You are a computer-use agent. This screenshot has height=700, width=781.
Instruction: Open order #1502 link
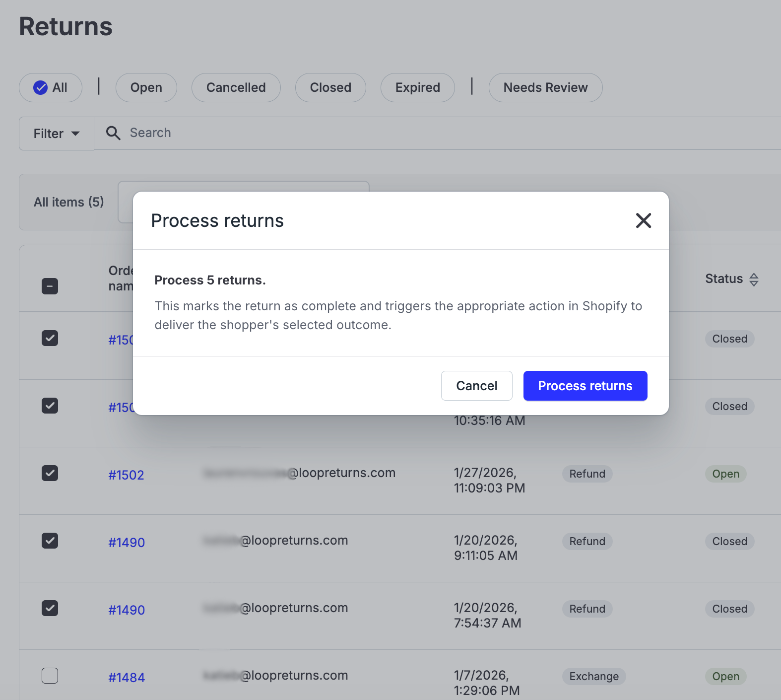(126, 475)
